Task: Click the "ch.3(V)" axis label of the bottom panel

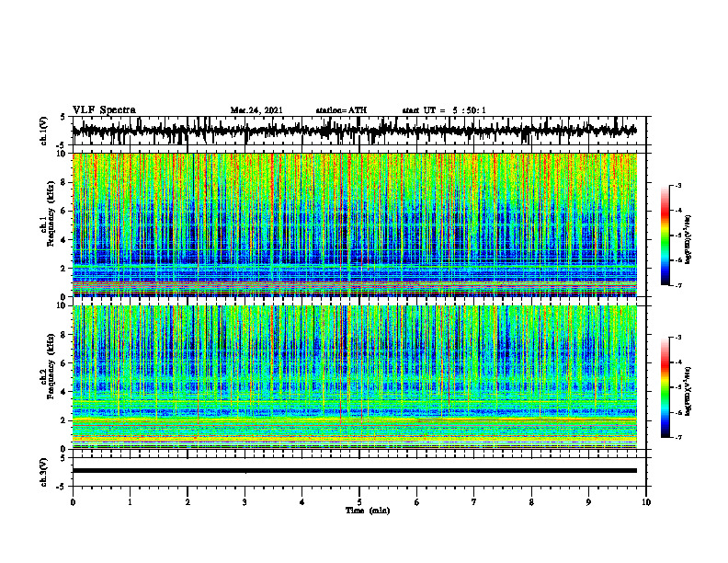Action: tap(44, 473)
